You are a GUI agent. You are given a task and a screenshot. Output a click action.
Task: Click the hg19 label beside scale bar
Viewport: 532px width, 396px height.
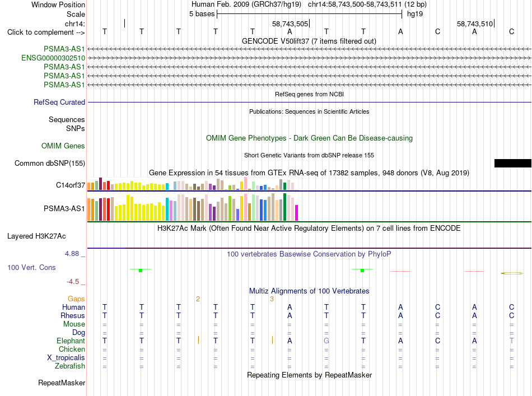415,14
